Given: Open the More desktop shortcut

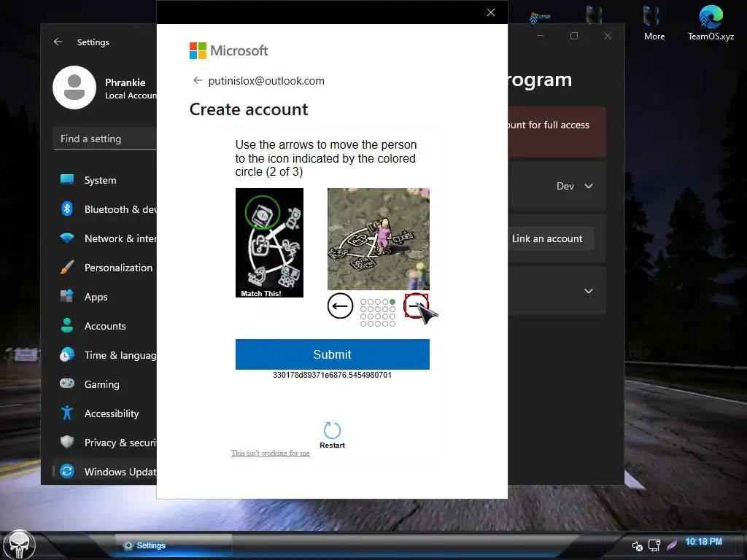Looking at the screenshot, I should pos(654,23).
